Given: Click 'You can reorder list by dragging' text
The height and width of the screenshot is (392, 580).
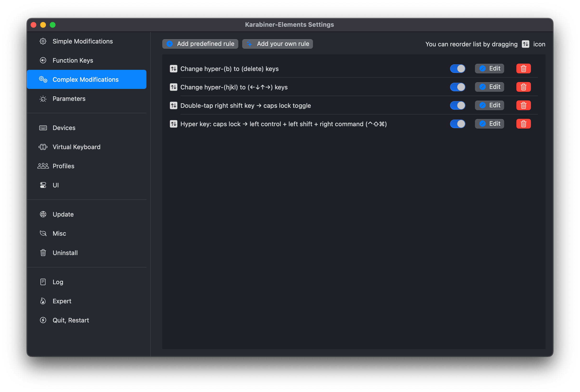Looking at the screenshot, I should pyautogui.click(x=471, y=44).
